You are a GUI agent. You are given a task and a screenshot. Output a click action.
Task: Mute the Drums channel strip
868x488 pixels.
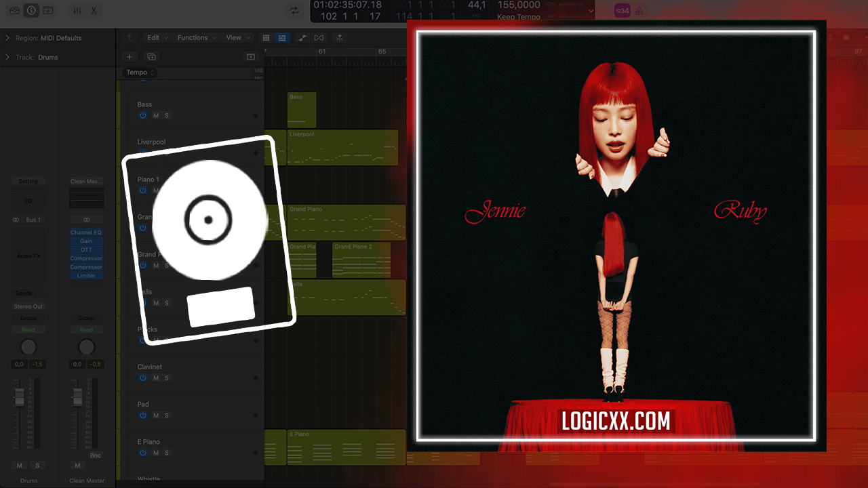20,466
